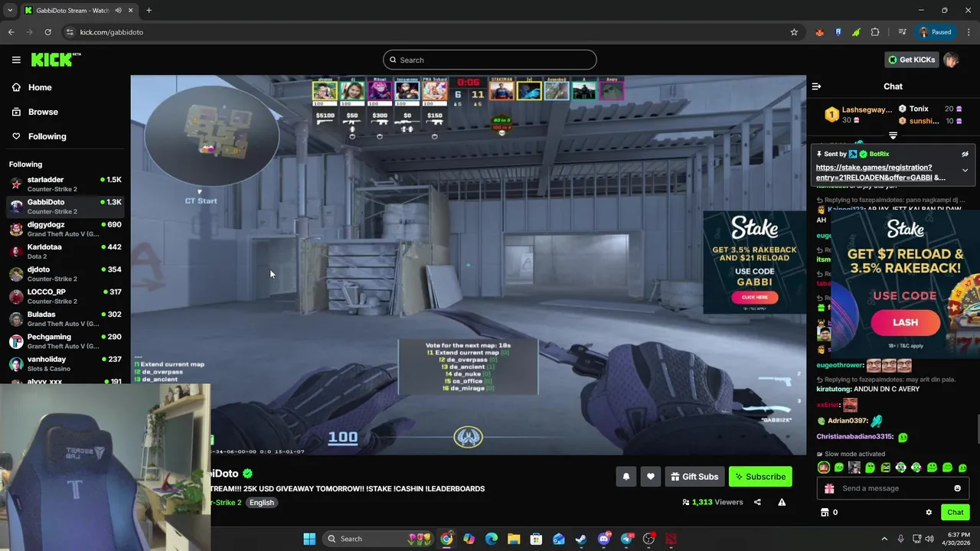Click the English language tag
Viewport: 980px width, 551px height.
pyautogui.click(x=261, y=503)
